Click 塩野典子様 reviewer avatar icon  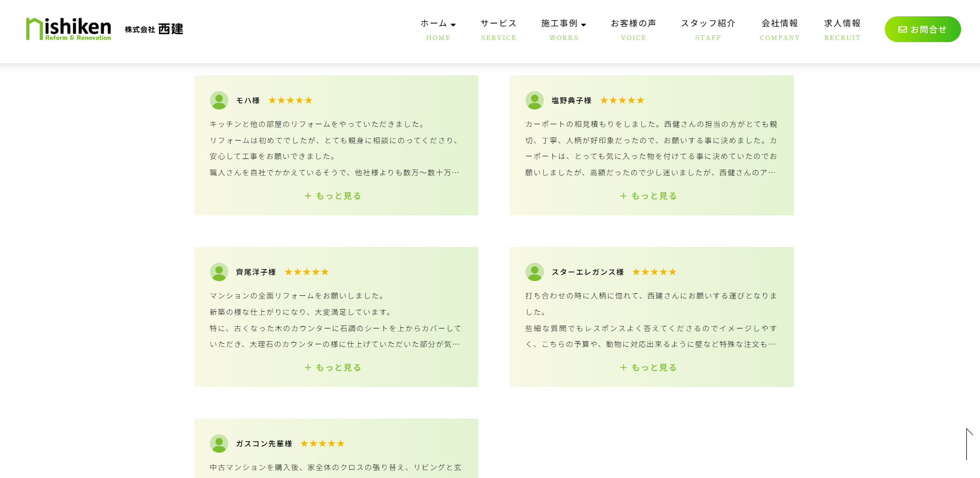click(534, 100)
